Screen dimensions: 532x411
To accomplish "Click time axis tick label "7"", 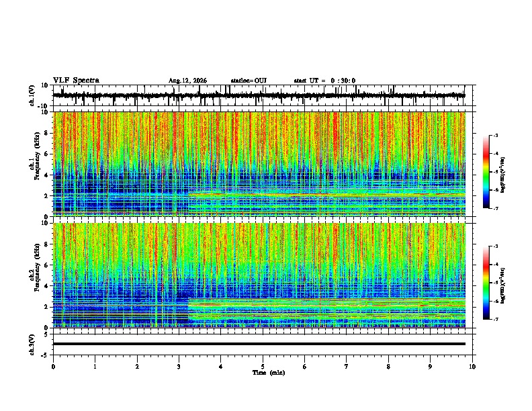I will point(347,367).
